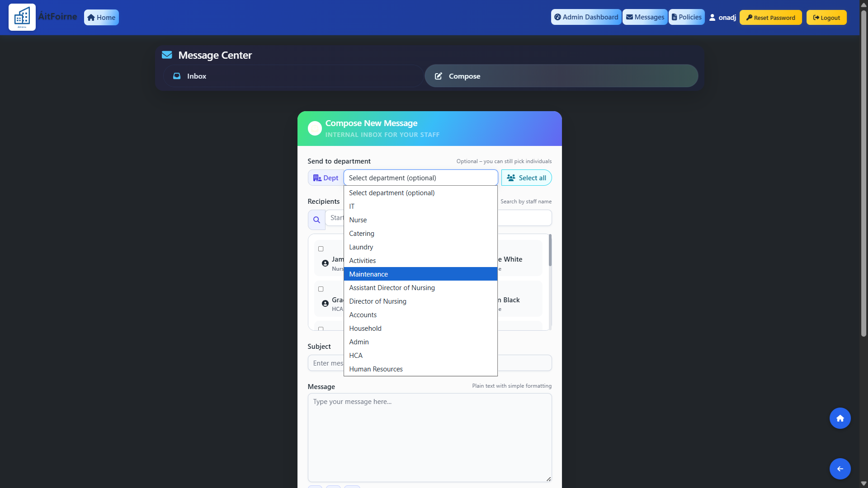Click the Dept building icon label
The image size is (868, 488).
325,178
